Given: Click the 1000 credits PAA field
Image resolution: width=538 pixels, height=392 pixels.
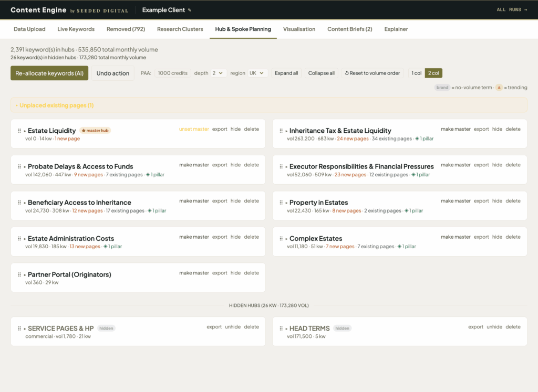Looking at the screenshot, I should pos(172,73).
